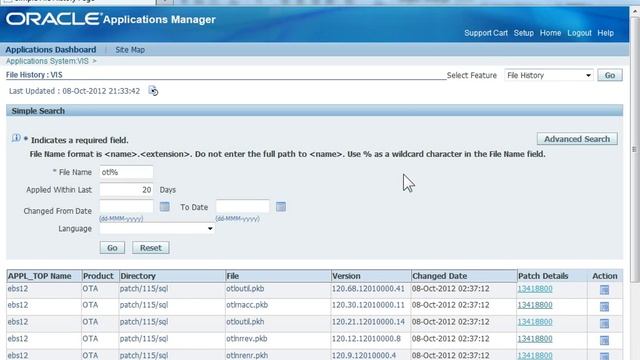The width and height of the screenshot is (640, 360).
Task: Click the Action icon for otlrnacc.pkb row
Action: point(604,307)
